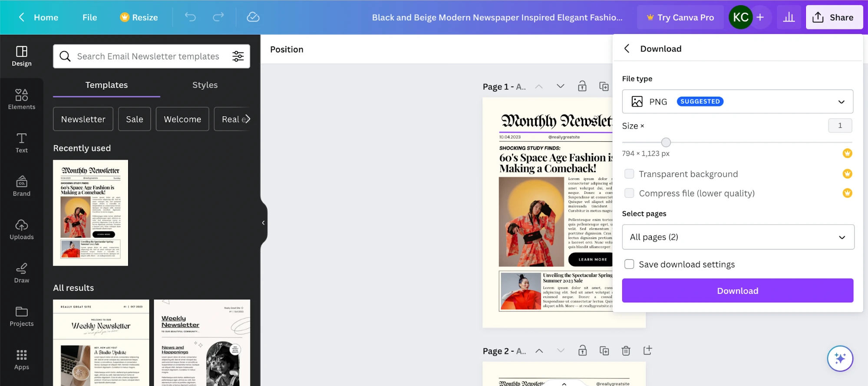This screenshot has height=386, width=868.
Task: Switch to the Styles tab
Action: pos(205,85)
